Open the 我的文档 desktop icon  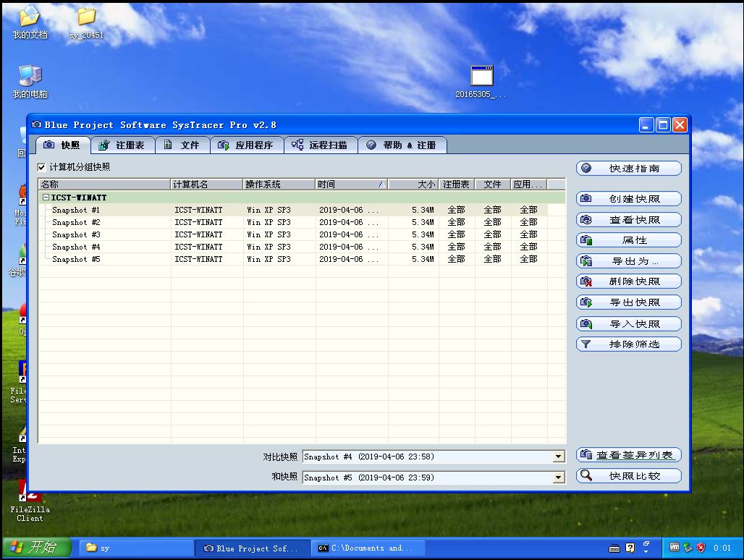30,22
